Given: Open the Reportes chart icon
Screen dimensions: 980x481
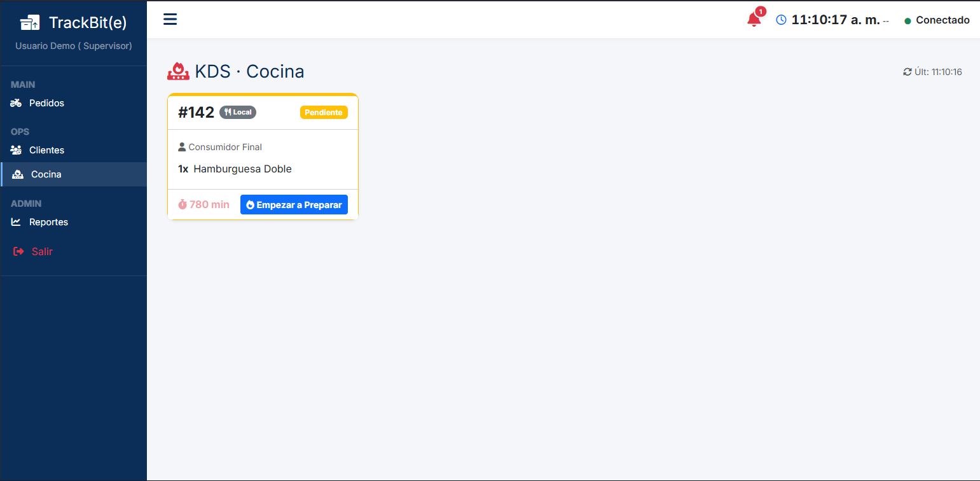Looking at the screenshot, I should (x=16, y=221).
